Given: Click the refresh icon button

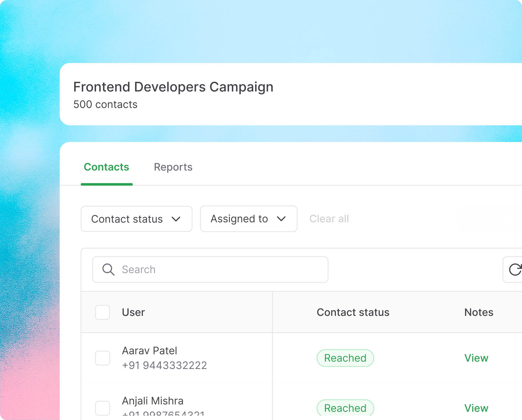Looking at the screenshot, I should [x=514, y=270].
